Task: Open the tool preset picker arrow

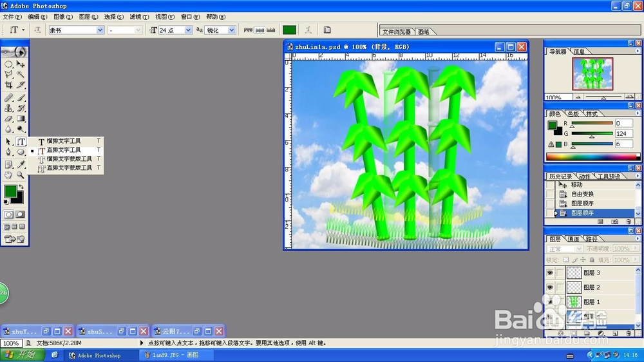Action: pos(23,30)
